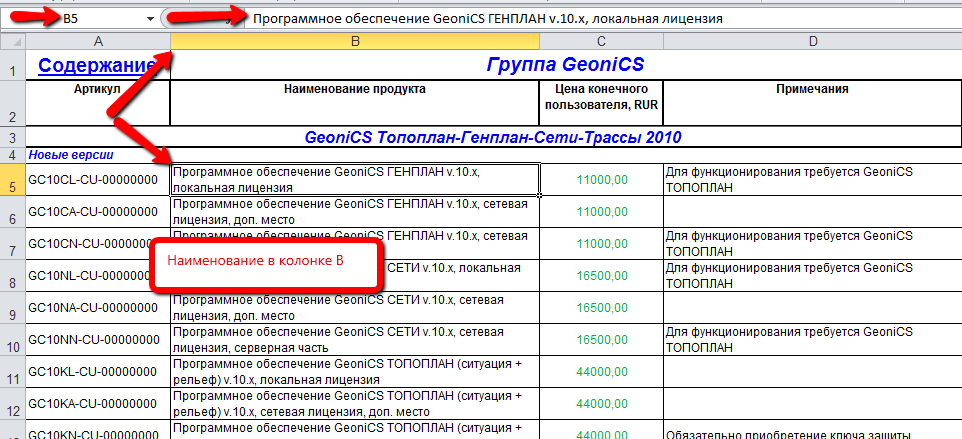Screen dimensions: 962x439
Task: Select row header 4
Action: click(x=13, y=155)
